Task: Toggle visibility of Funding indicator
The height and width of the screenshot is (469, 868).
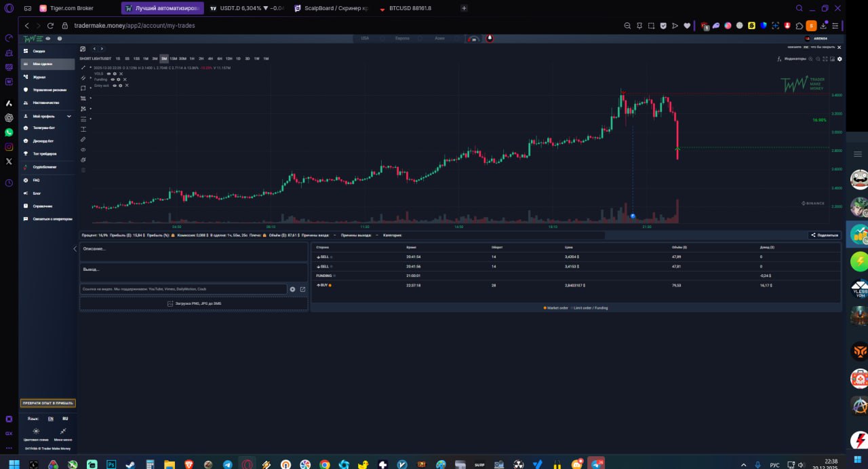Action: tap(113, 79)
